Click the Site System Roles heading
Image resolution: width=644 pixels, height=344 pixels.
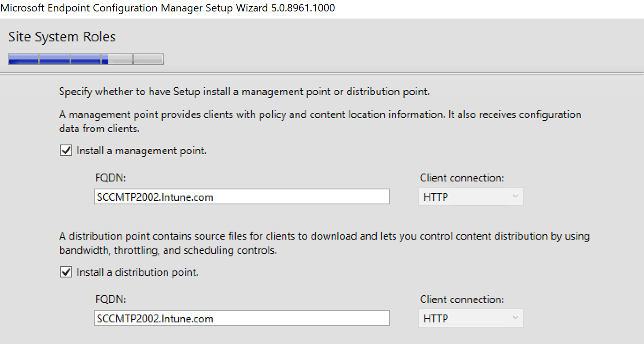click(x=62, y=37)
